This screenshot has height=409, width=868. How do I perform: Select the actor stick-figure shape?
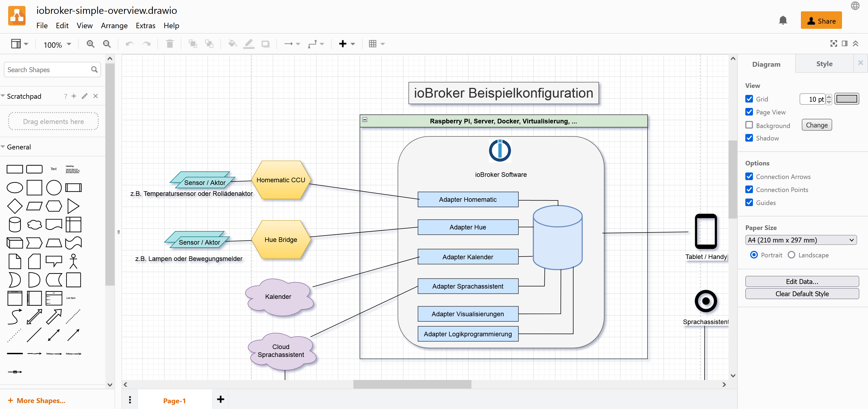(74, 261)
